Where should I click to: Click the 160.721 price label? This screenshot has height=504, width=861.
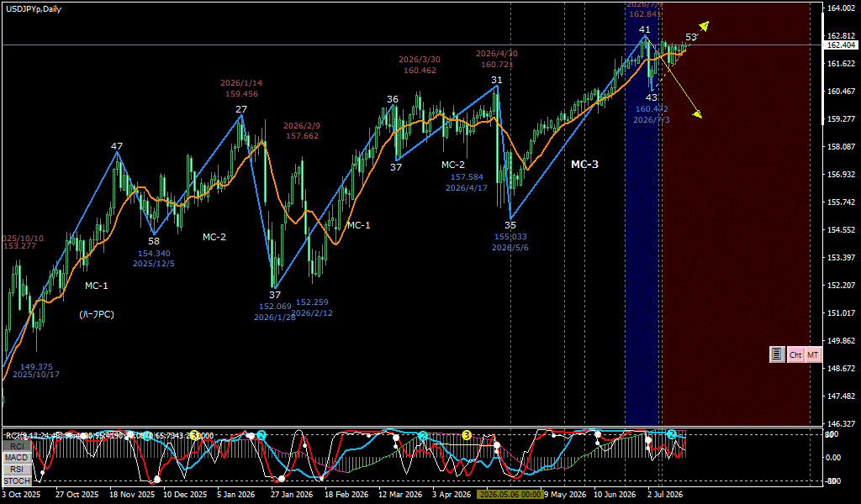(x=497, y=64)
